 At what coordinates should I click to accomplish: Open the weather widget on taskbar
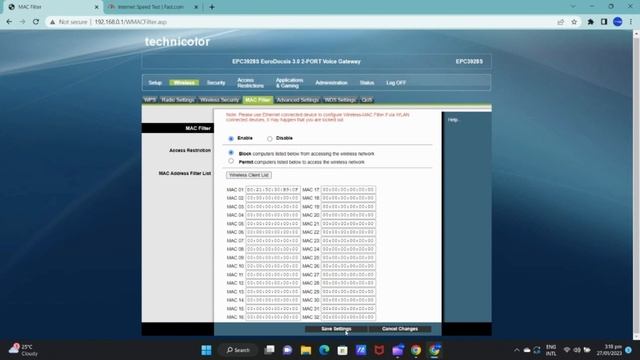[23, 350]
